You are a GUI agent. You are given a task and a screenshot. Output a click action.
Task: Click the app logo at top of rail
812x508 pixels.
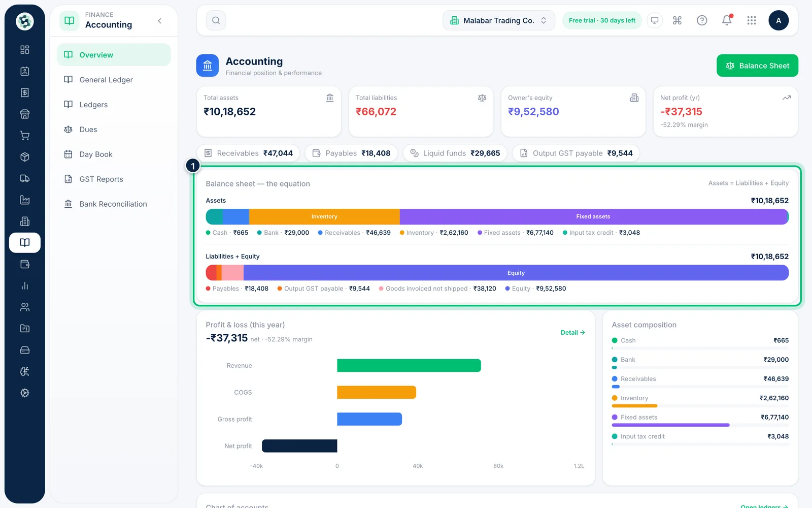[25, 21]
